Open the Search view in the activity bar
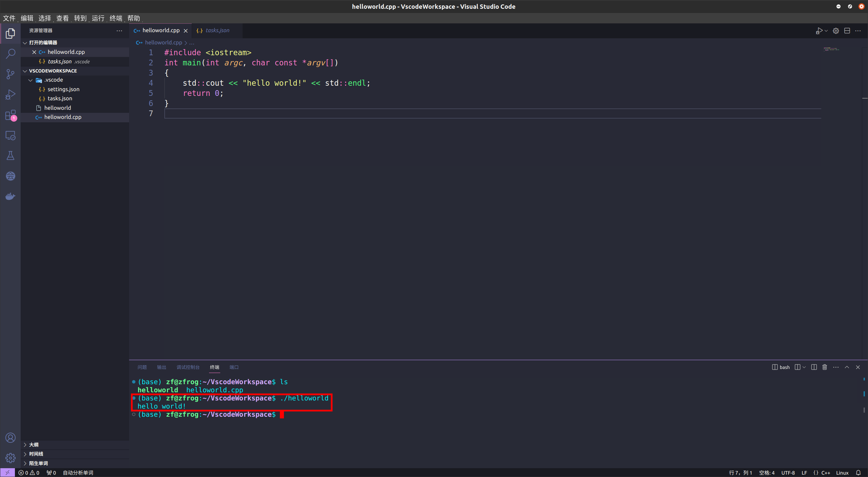The width and height of the screenshot is (868, 477). pos(11,54)
